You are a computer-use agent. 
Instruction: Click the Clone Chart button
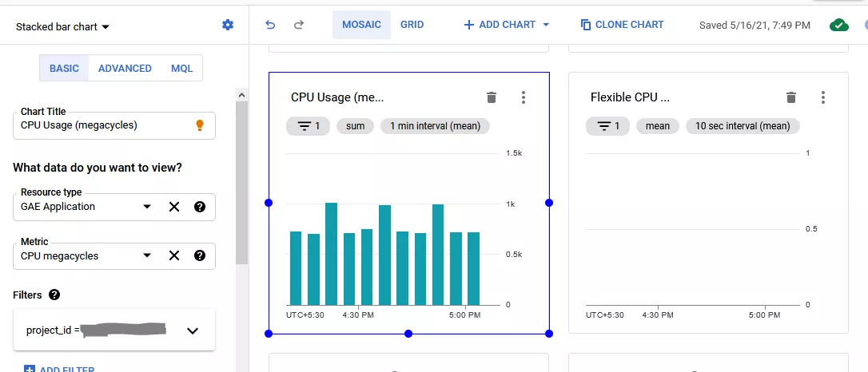point(622,25)
